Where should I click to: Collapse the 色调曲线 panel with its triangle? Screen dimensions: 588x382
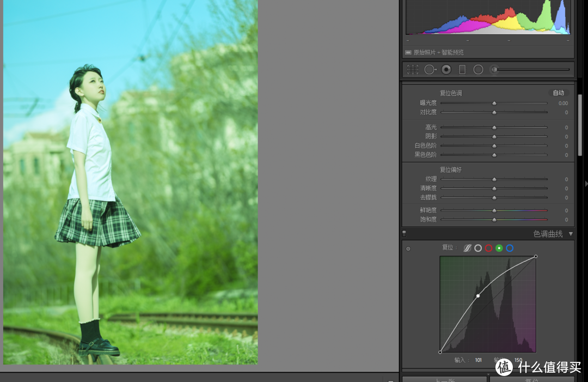tap(571, 234)
